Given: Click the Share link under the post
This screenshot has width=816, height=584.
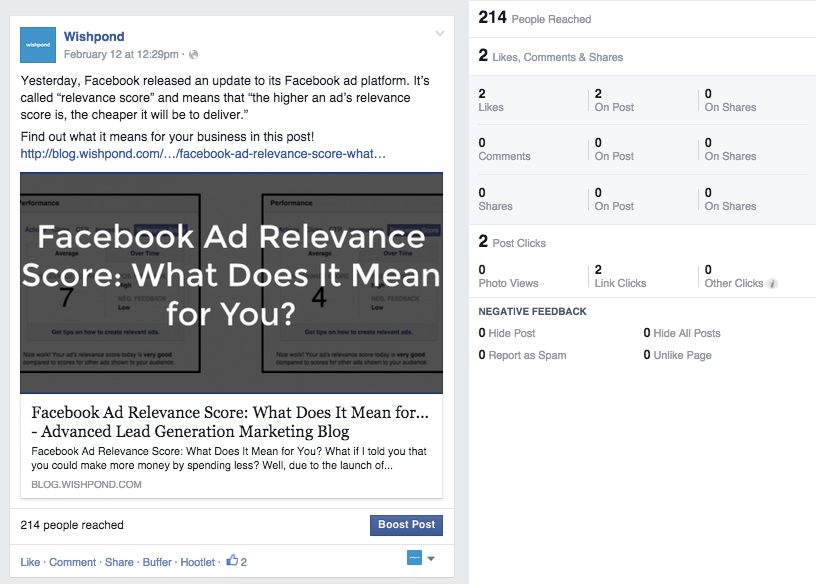Looking at the screenshot, I should (119, 562).
